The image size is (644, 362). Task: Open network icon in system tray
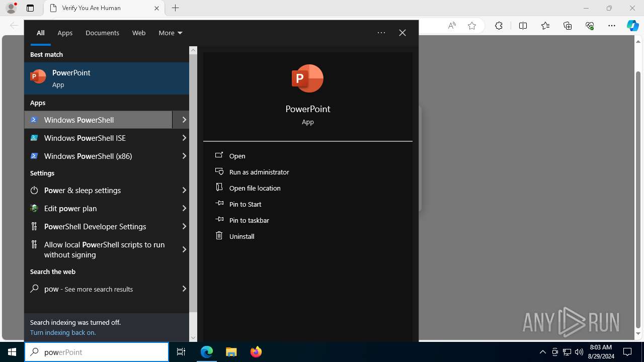567,352
